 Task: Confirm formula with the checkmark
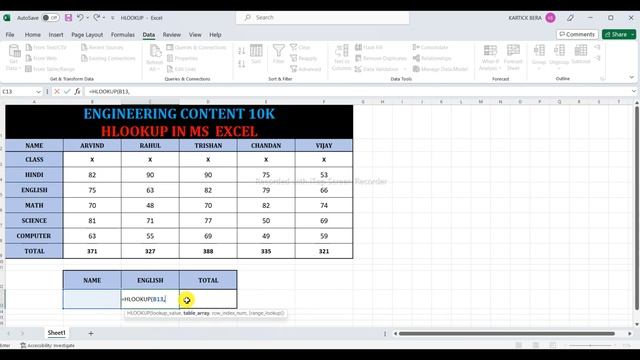(x=67, y=92)
